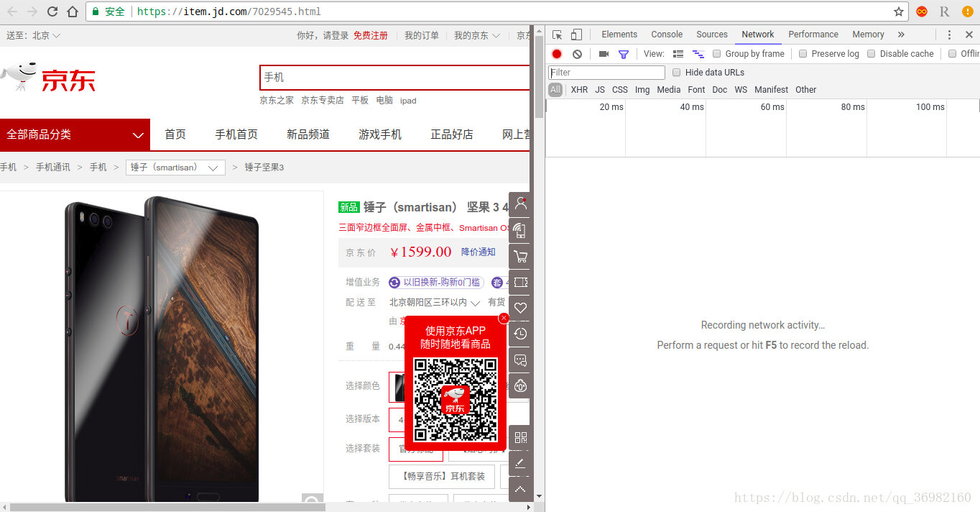Select the All network filter
Image resolution: width=980 pixels, height=512 pixels.
tap(555, 90)
